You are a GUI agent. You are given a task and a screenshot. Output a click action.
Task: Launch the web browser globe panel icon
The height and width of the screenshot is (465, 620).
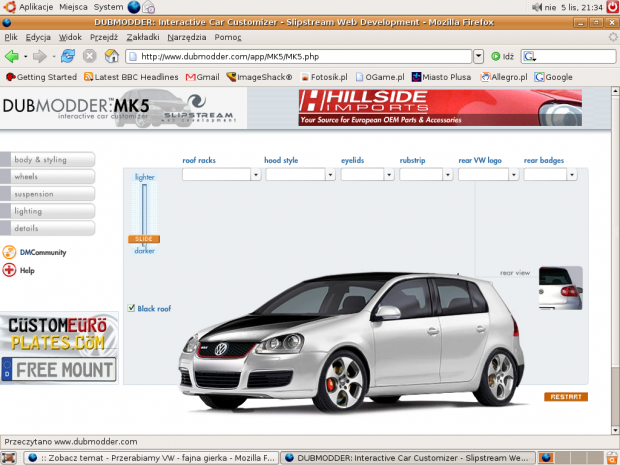point(134,7)
